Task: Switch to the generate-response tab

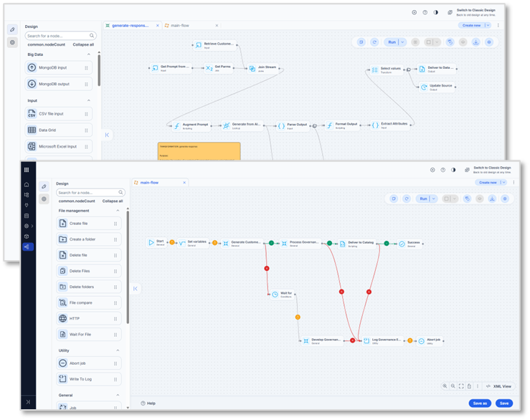Action: click(129, 25)
